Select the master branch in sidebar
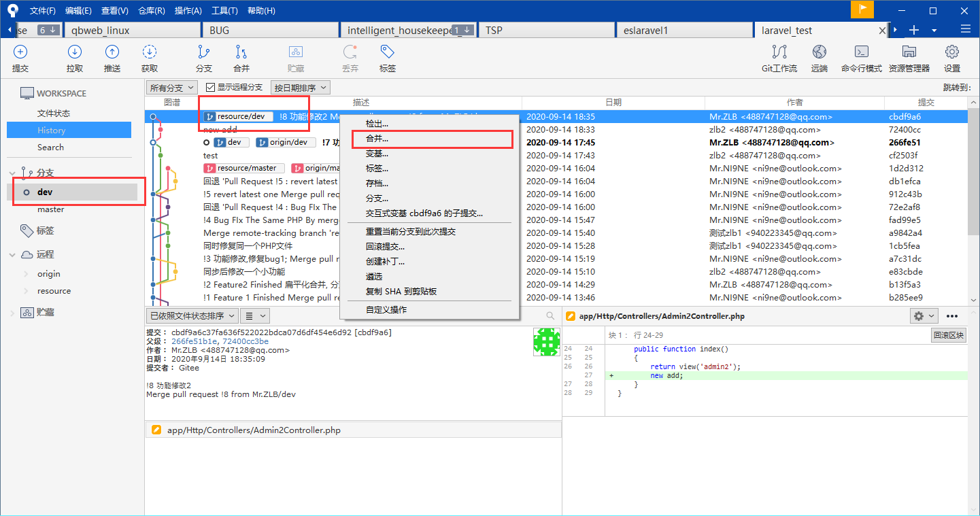The image size is (980, 516). tap(51, 209)
